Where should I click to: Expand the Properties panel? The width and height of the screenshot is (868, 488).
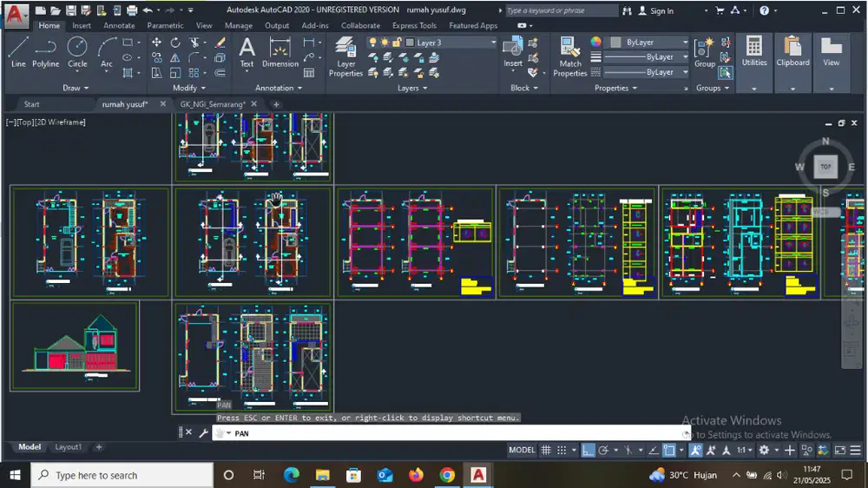click(615, 88)
